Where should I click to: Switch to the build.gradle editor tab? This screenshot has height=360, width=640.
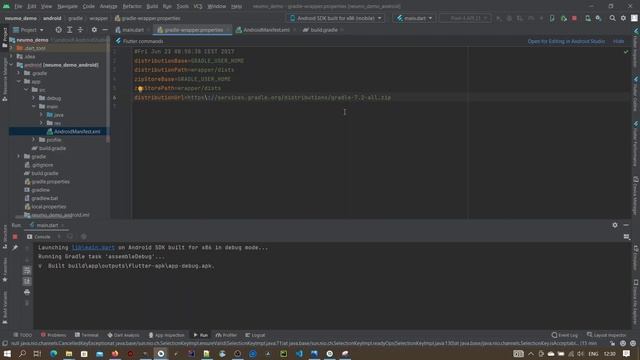[x=323, y=30]
